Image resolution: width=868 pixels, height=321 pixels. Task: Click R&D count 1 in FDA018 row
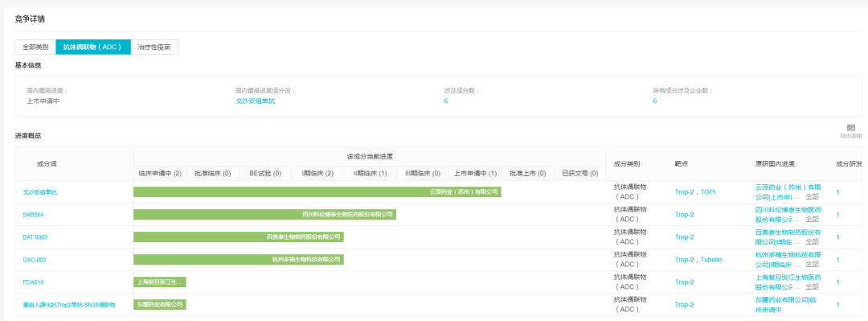pyautogui.click(x=838, y=282)
